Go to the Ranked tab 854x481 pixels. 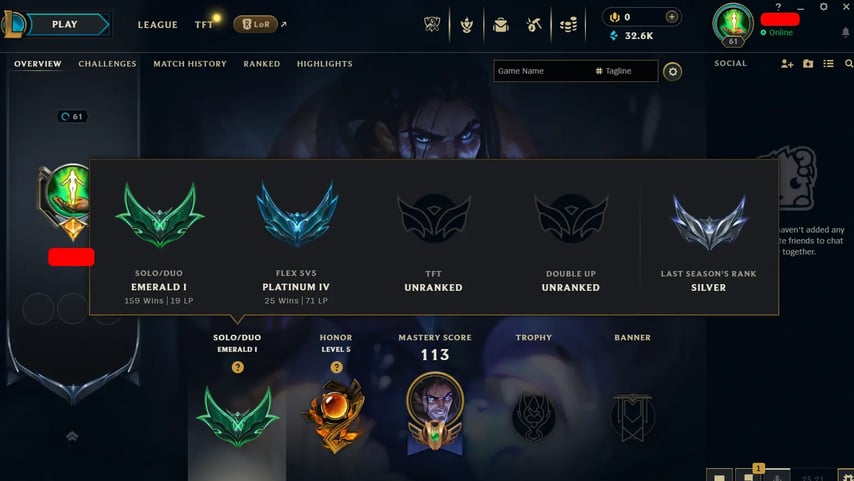tap(261, 64)
